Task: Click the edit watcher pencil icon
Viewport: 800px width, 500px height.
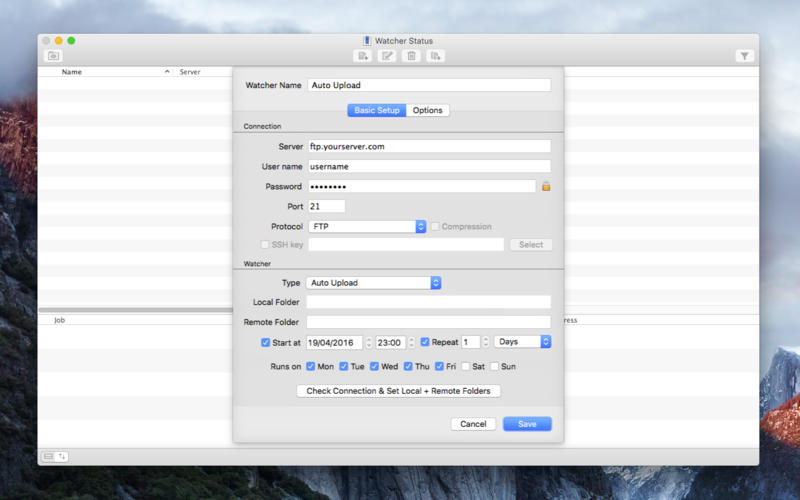Action: pos(387,56)
